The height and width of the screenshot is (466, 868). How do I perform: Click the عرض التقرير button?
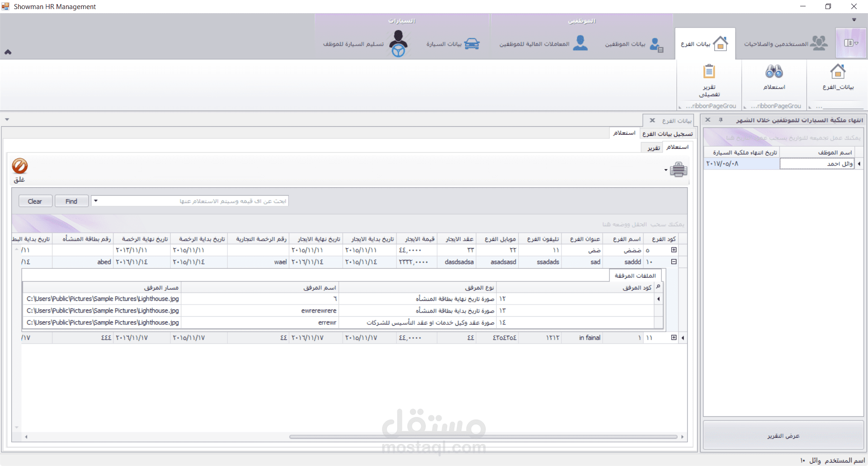783,436
